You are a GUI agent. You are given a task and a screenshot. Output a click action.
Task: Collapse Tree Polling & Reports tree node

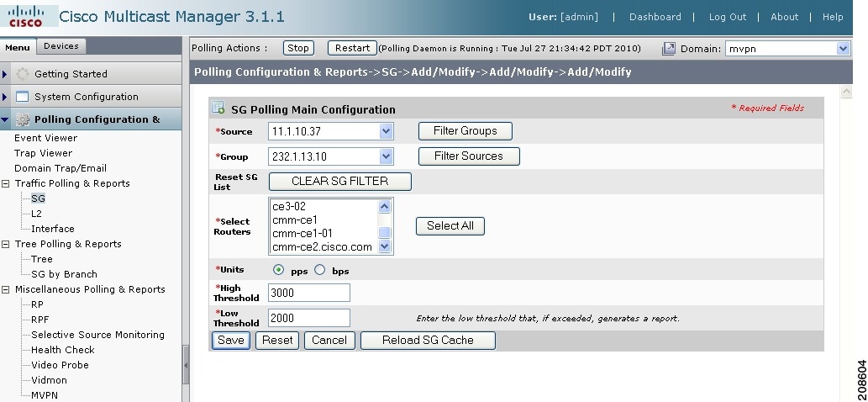pyautogui.click(x=6, y=244)
